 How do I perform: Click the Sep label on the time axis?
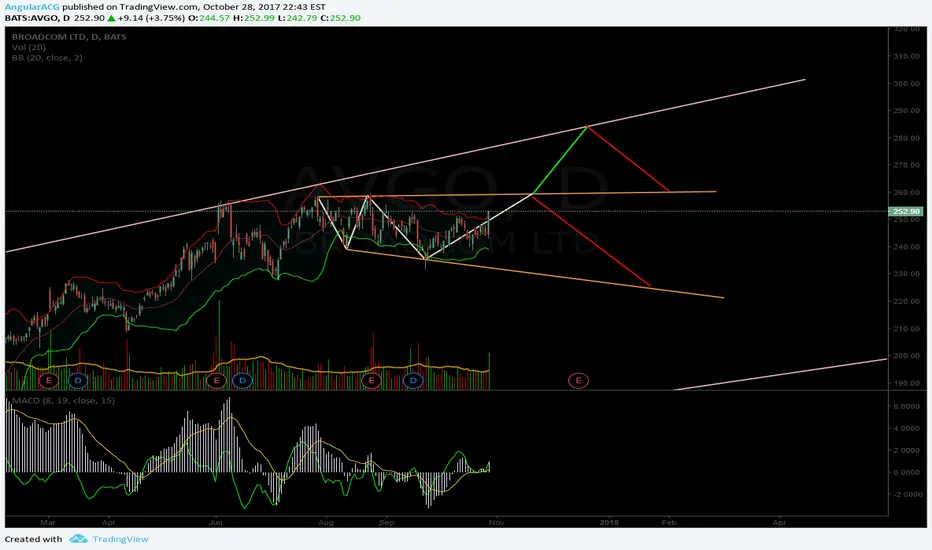pyautogui.click(x=386, y=523)
